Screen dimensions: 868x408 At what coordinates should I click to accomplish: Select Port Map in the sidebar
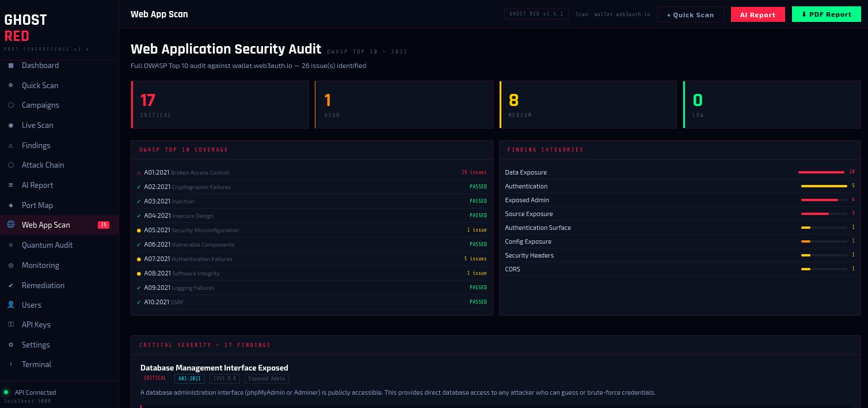[x=59, y=205]
